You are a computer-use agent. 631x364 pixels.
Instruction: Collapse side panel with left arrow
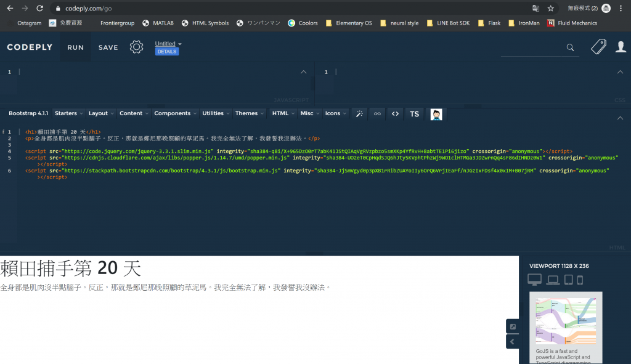512,342
